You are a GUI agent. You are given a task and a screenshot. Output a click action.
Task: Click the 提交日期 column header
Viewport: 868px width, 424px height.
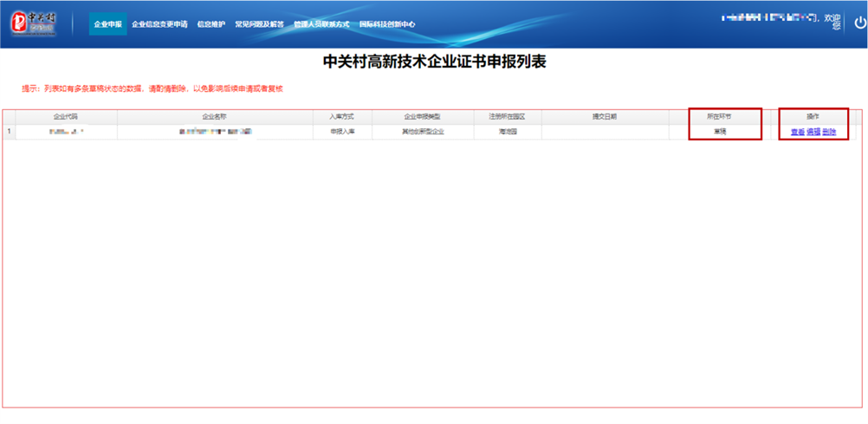[x=605, y=117]
